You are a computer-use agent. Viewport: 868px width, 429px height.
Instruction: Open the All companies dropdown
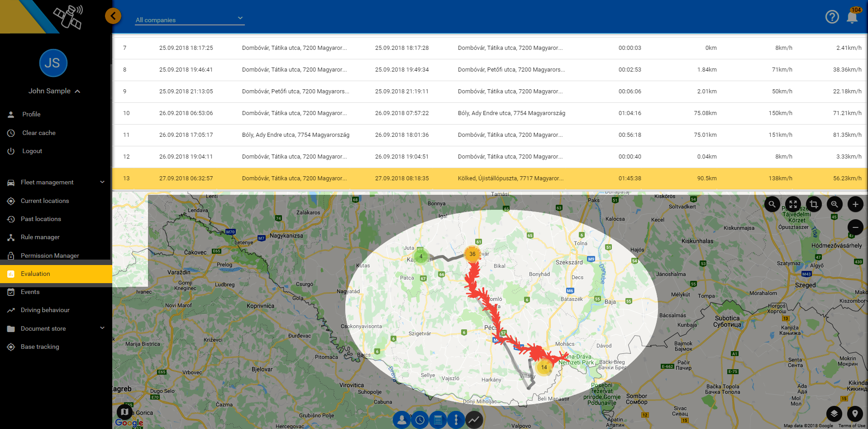[x=190, y=19]
